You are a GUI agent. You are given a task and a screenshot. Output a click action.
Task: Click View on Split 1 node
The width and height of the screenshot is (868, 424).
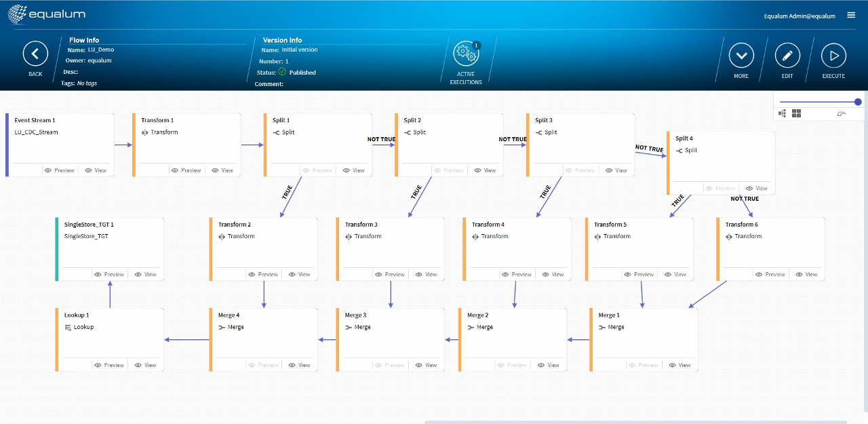tap(354, 170)
